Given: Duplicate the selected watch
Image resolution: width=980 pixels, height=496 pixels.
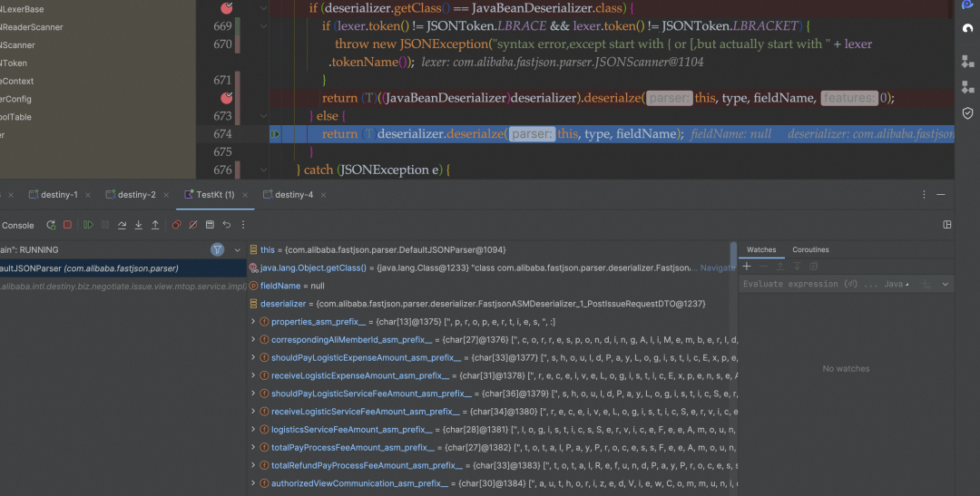Looking at the screenshot, I should [x=813, y=266].
